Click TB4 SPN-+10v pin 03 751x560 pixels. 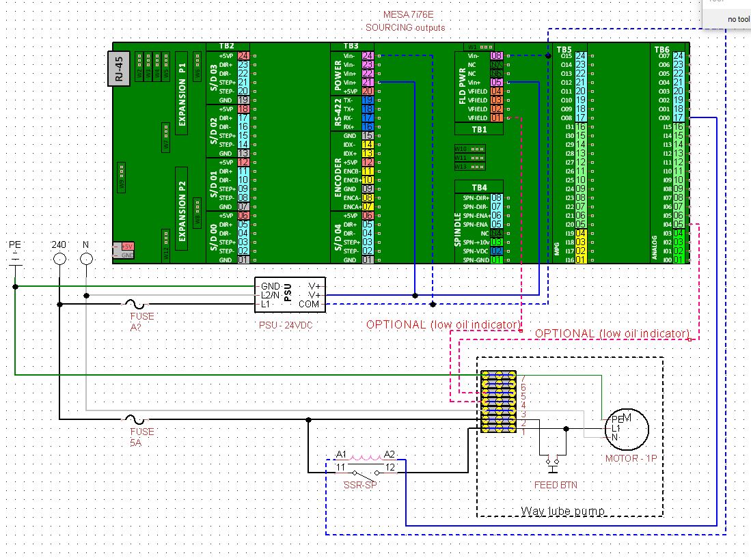[497, 242]
